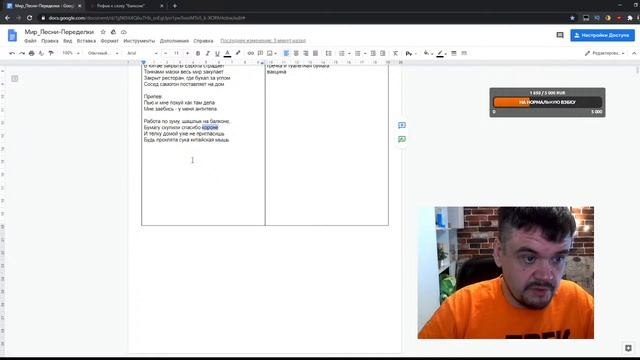Collapse the menus with the chevron
The image size is (640, 360).
[x=634, y=53]
